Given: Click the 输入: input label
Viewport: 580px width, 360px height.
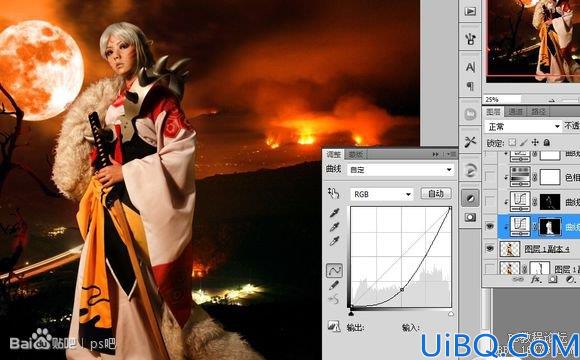Looking at the screenshot, I should tap(411, 327).
